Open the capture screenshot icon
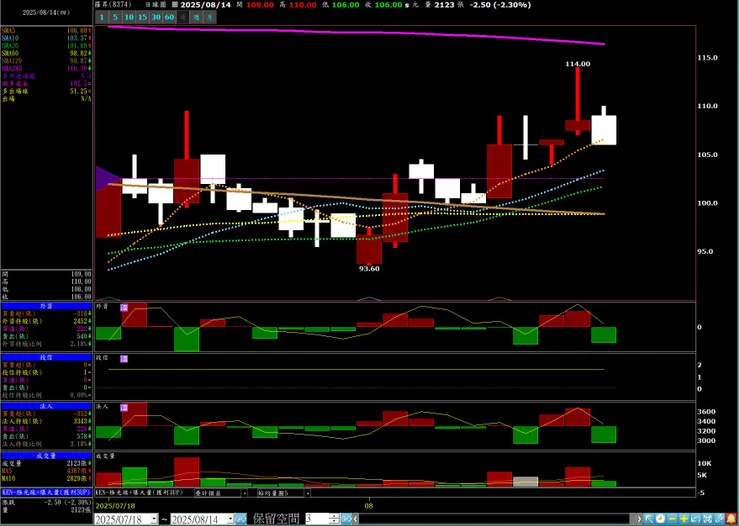 tap(707, 519)
